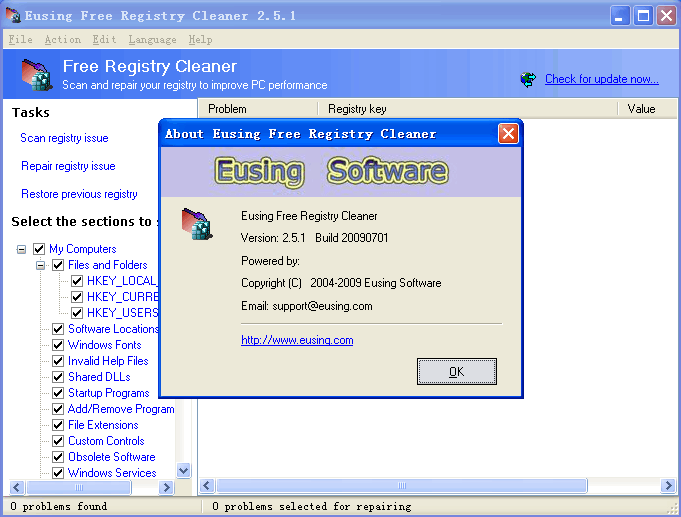The width and height of the screenshot is (681, 517).
Task: Click the globe update icon beside Check for update
Action: pos(528,80)
